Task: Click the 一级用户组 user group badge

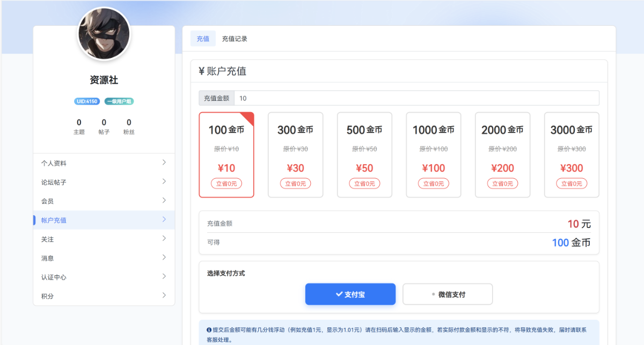Action: 119,101
